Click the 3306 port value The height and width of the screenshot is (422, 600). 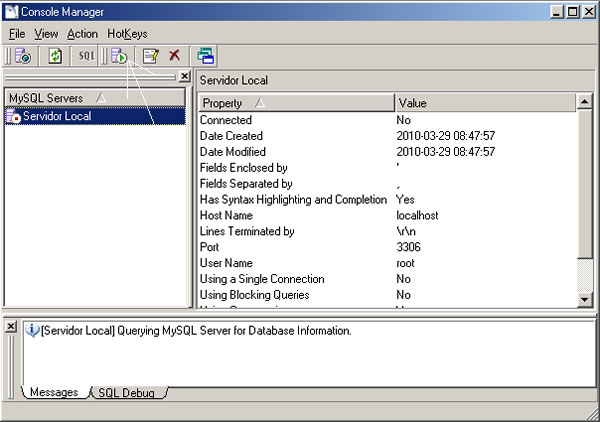tap(408, 247)
